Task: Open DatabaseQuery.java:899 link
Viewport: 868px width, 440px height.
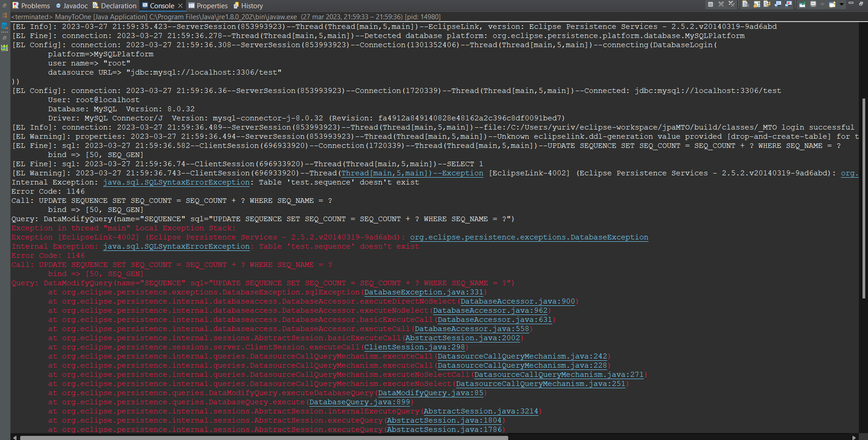Action: click(359, 402)
